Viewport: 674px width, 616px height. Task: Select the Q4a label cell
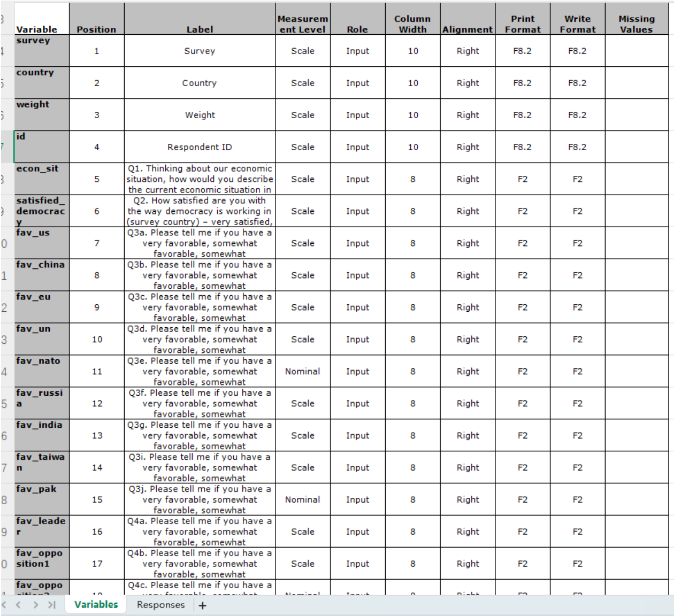[x=200, y=532]
